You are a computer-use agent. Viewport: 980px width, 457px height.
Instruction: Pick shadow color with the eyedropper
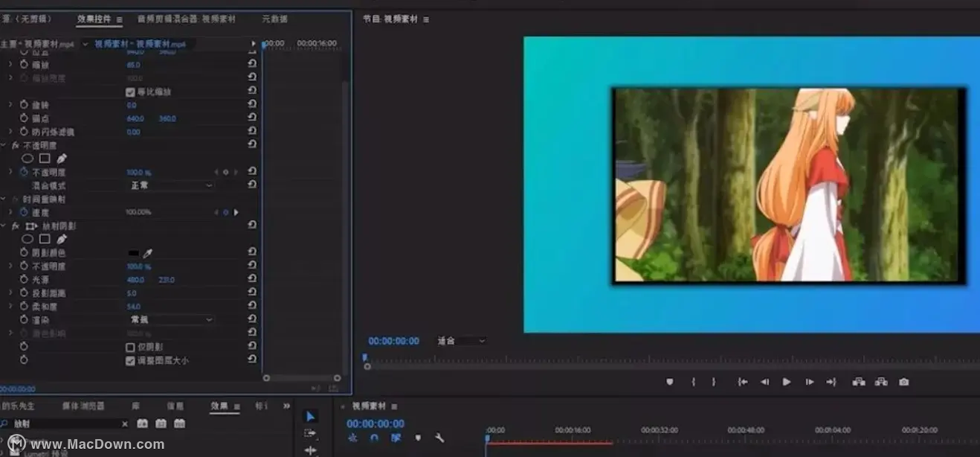coord(147,253)
